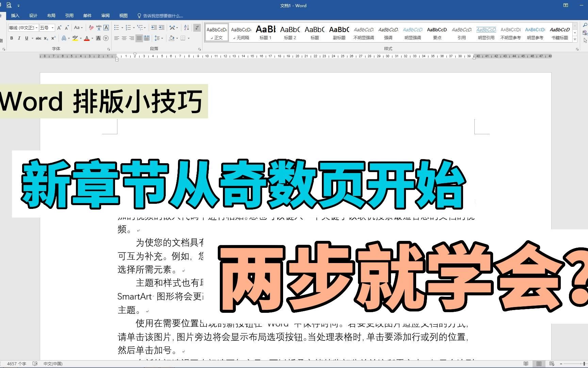Viewport: 588px width, 368px height.
Task: Click the zoom slider handle
Action: 584,364
